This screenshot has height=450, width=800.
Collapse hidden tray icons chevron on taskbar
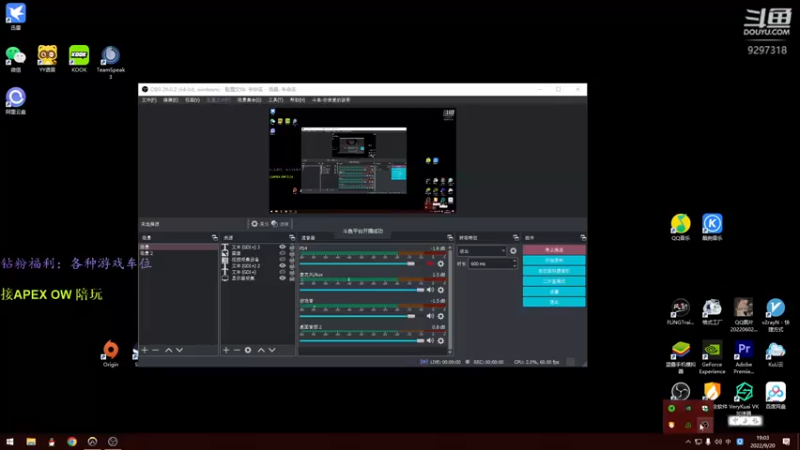click(x=688, y=442)
